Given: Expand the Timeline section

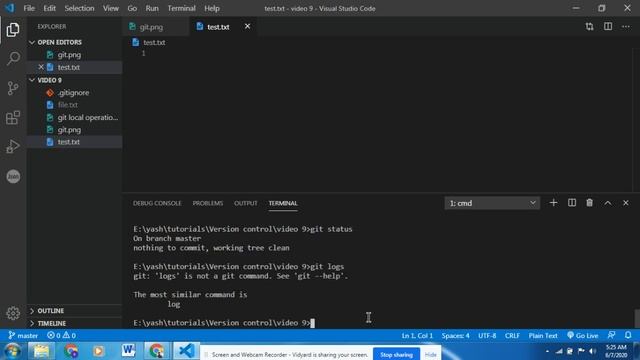Looking at the screenshot, I should [x=51, y=323].
